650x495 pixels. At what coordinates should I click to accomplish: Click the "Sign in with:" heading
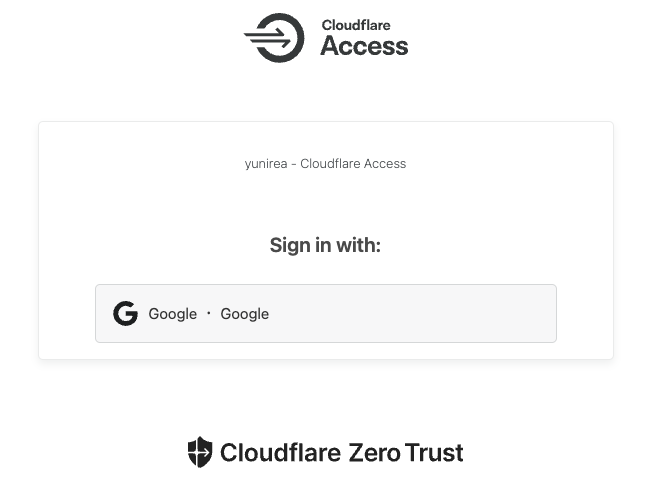(x=325, y=245)
